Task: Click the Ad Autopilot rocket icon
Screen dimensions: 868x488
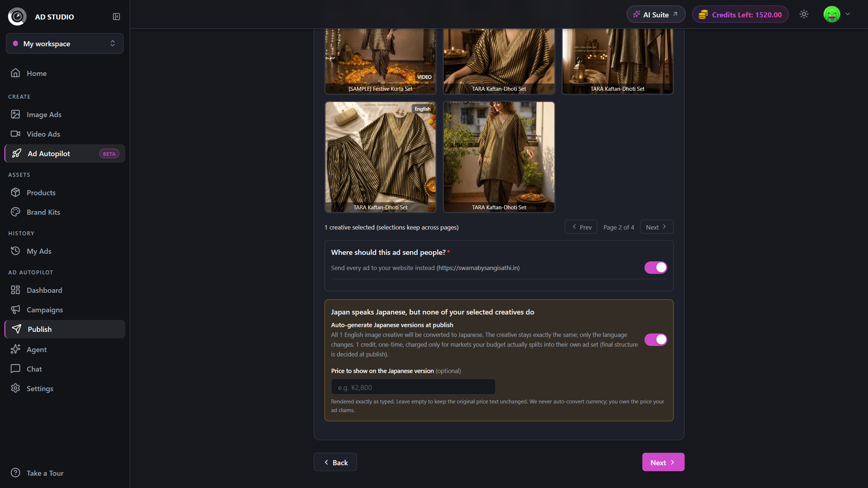Action: (16, 153)
